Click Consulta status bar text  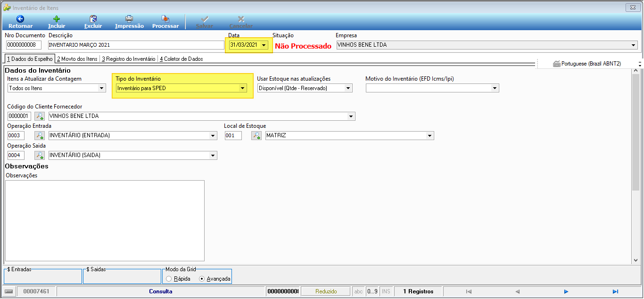point(161,291)
